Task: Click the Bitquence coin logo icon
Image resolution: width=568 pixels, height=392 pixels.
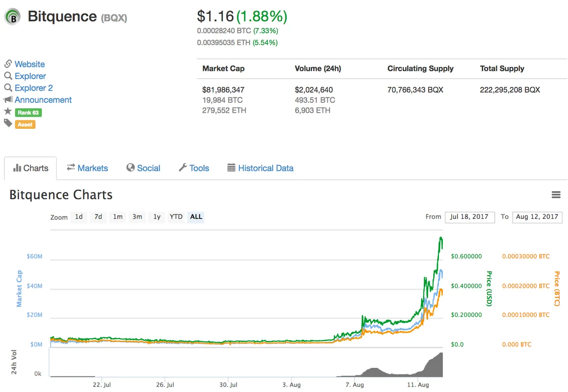Action: [x=12, y=17]
